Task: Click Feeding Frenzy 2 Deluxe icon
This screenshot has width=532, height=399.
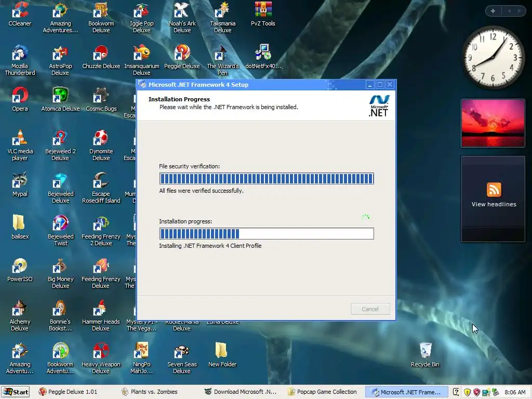Action: tap(101, 223)
